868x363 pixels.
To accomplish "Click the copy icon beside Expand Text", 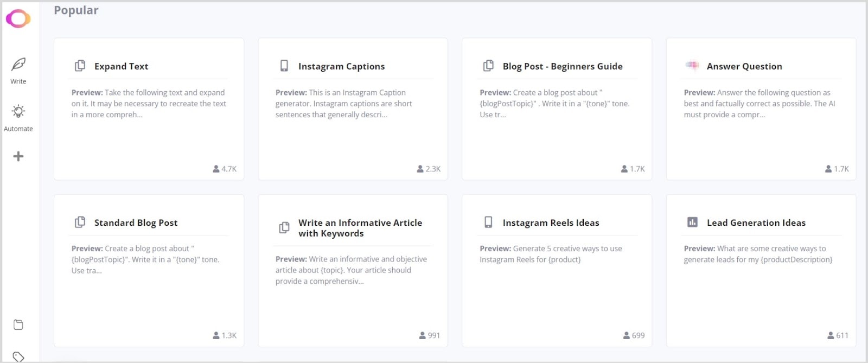I will pyautogui.click(x=80, y=66).
